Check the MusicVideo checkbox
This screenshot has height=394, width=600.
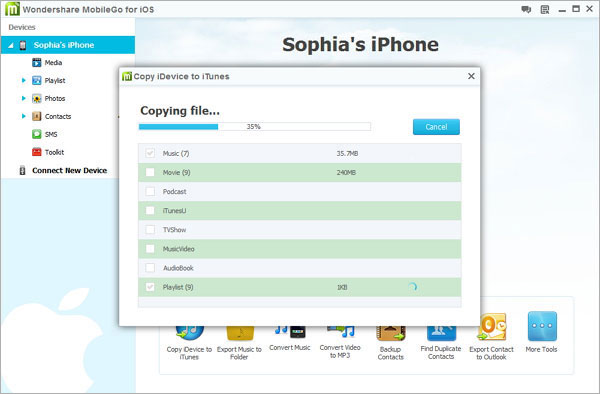(150, 249)
